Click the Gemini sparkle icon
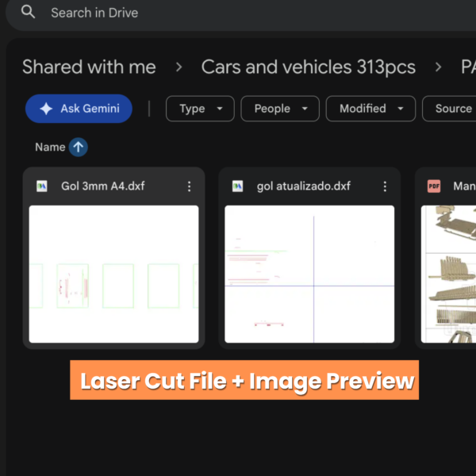The height and width of the screenshot is (476, 476). [46, 109]
